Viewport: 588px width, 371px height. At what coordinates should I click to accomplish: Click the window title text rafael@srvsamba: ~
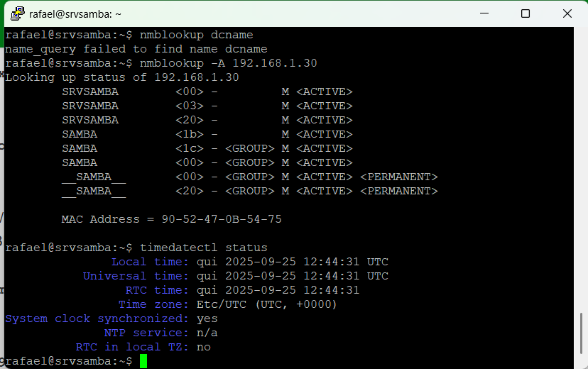pyautogui.click(x=75, y=13)
